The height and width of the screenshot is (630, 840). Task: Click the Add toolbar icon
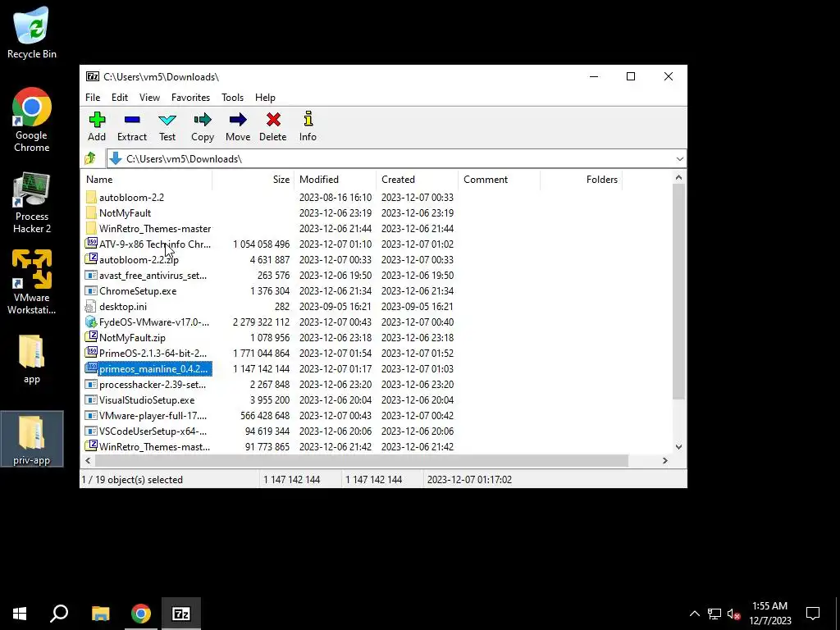(x=97, y=120)
